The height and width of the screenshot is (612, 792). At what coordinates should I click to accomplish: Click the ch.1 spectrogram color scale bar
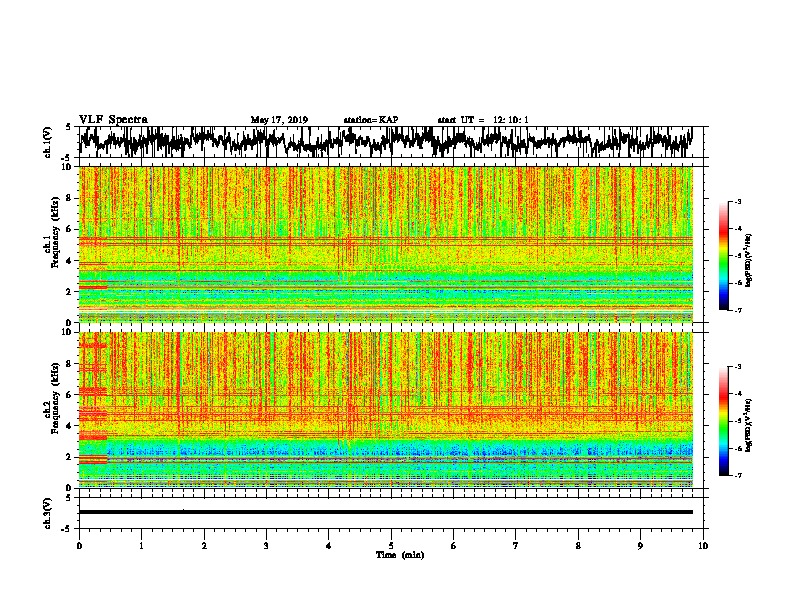(724, 256)
